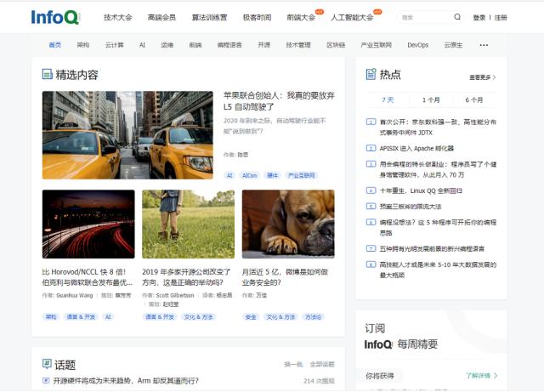Open article 苹果联合创始人 L5 自动驾驶

pos(279,101)
